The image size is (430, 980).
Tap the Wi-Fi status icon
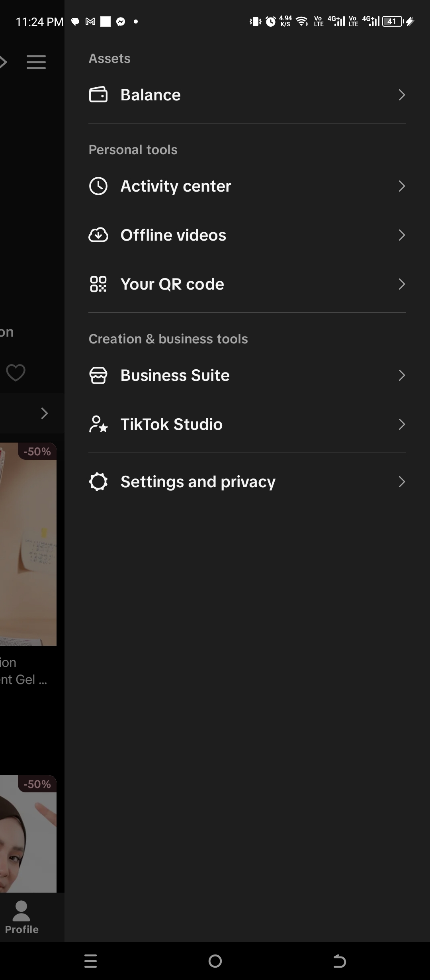[x=302, y=22]
